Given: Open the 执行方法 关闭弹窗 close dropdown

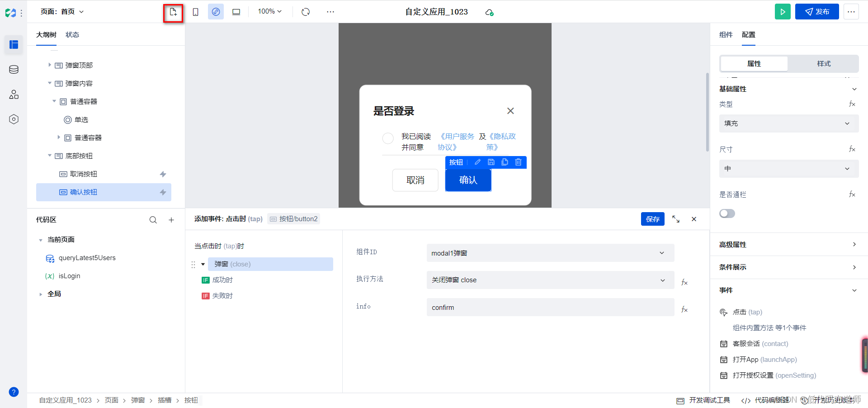Looking at the screenshot, I should pyautogui.click(x=550, y=280).
